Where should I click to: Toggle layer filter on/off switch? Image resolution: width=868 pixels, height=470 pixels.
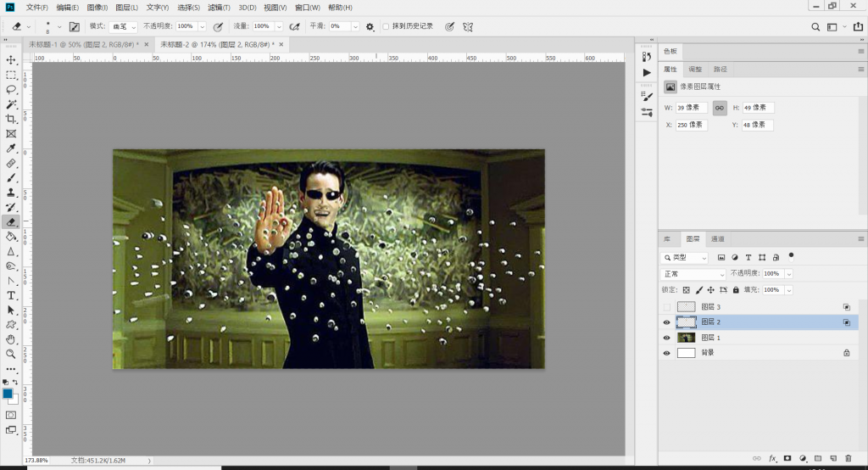[x=791, y=256]
